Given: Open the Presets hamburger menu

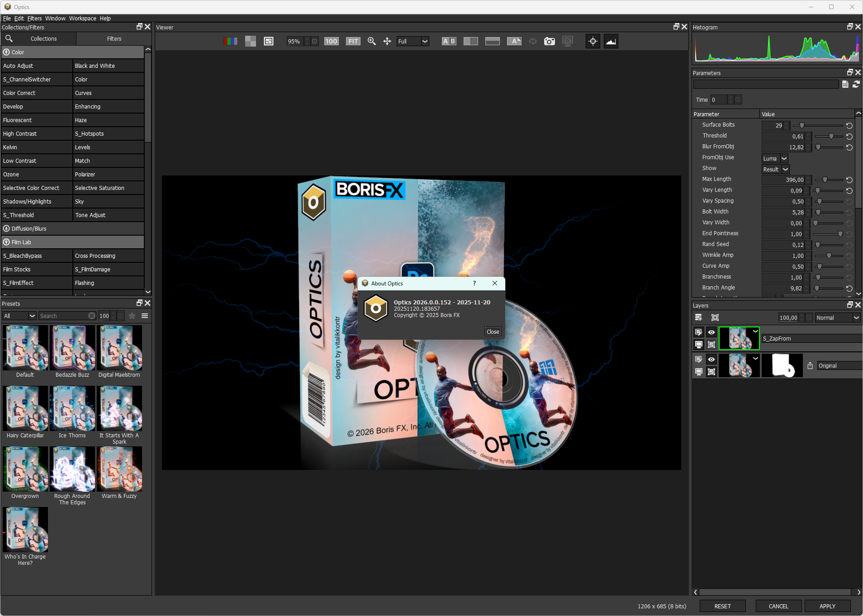Looking at the screenshot, I should point(145,316).
